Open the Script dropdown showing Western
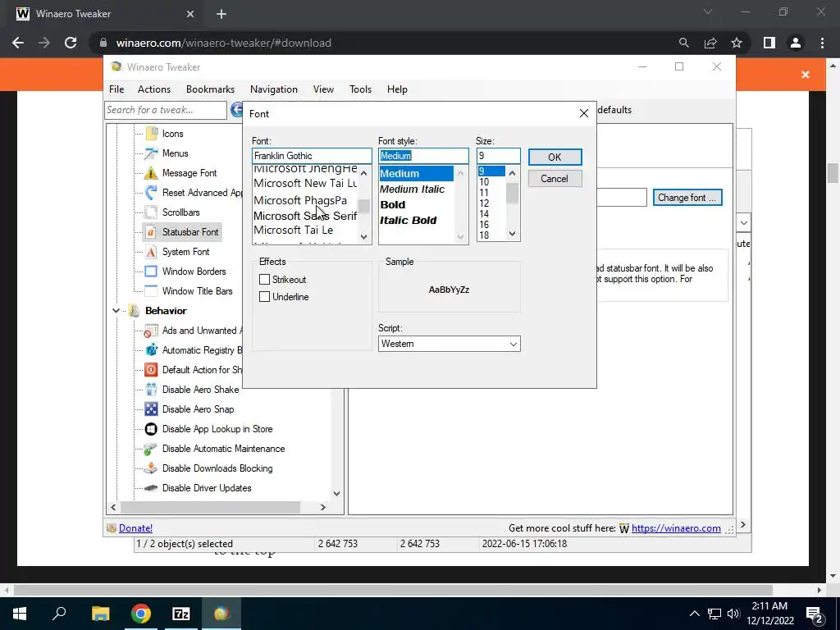This screenshot has height=630, width=840. tap(449, 344)
